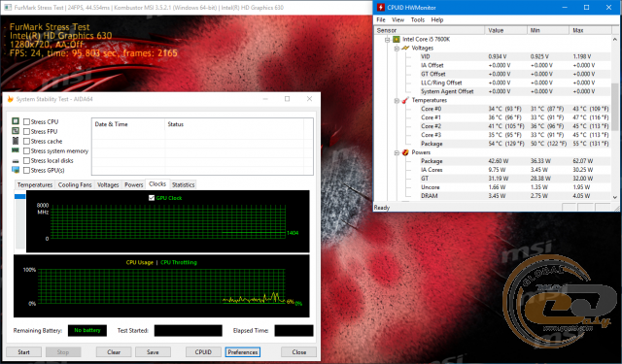Click the CPUID button

coord(203,352)
